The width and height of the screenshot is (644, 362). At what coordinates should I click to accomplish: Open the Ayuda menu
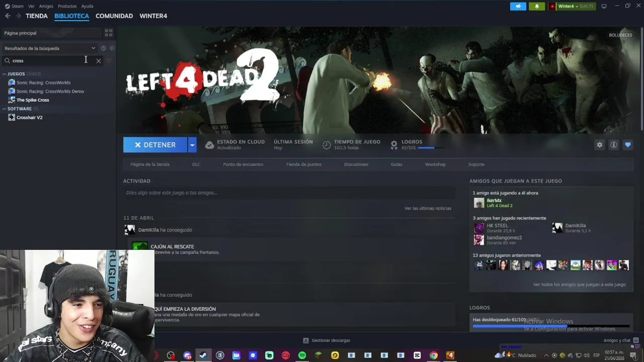[87, 6]
